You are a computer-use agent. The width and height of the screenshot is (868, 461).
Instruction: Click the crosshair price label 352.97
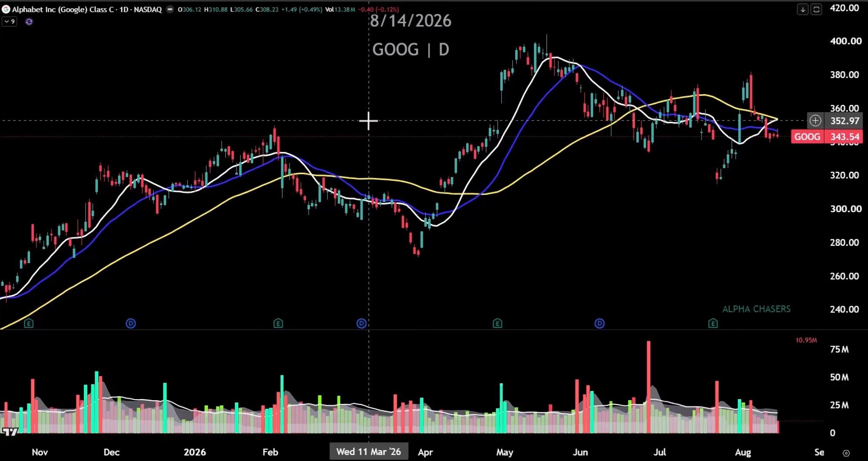[845, 120]
